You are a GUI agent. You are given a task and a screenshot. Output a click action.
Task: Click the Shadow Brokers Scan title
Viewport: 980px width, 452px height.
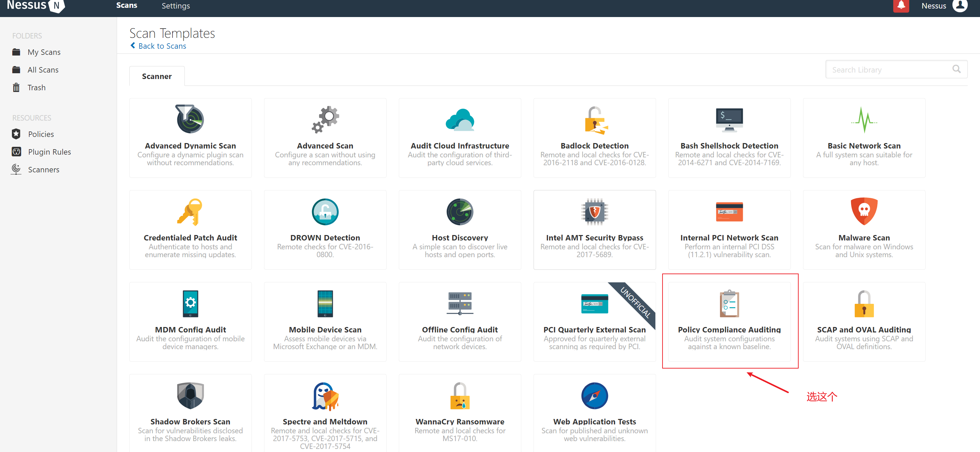190,422
